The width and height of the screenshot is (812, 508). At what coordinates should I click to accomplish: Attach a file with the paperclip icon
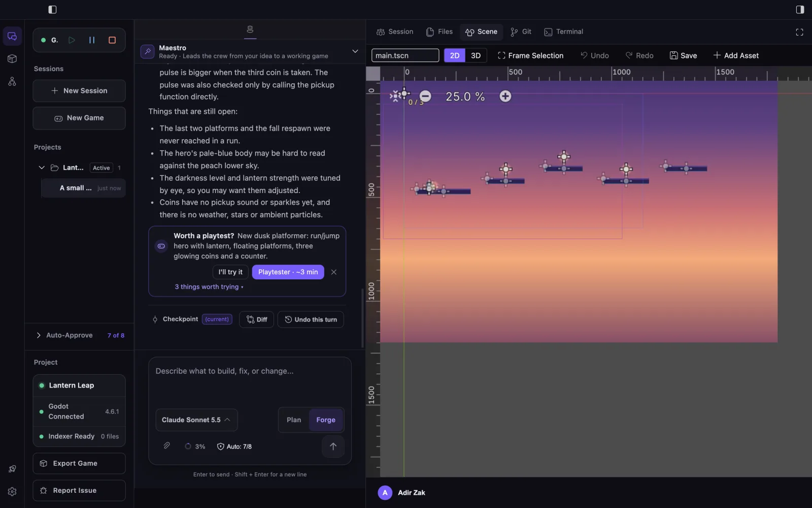point(166,446)
